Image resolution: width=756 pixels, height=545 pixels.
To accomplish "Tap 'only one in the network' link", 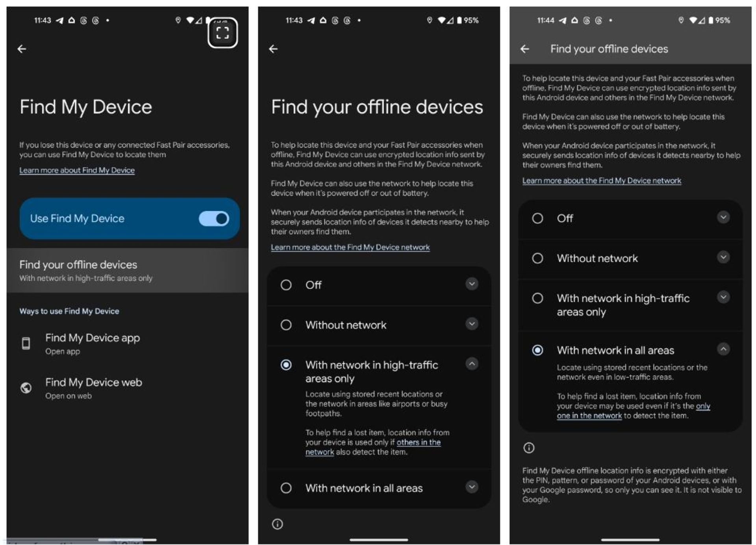I will point(633,411).
